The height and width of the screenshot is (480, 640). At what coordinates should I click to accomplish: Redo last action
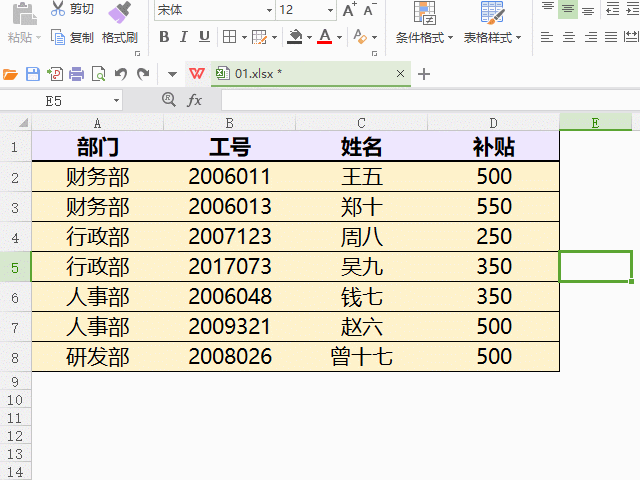coord(143,74)
